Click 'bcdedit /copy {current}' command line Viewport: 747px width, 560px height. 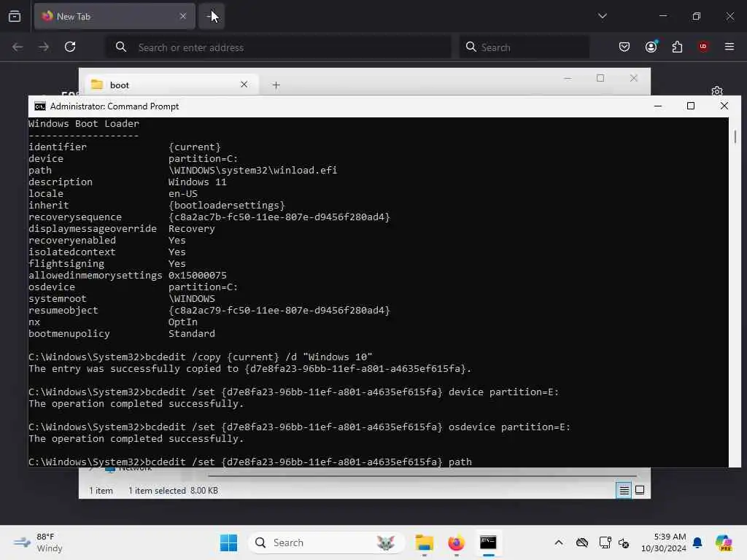tap(201, 357)
